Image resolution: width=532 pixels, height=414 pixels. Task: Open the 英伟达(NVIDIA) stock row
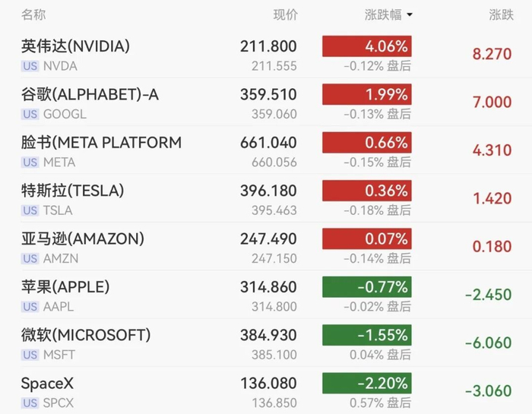tap(268, 54)
